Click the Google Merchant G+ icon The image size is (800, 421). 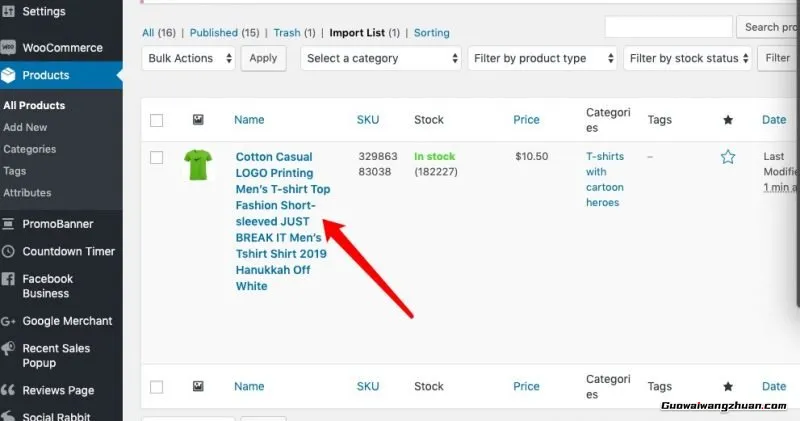pyautogui.click(x=9, y=321)
